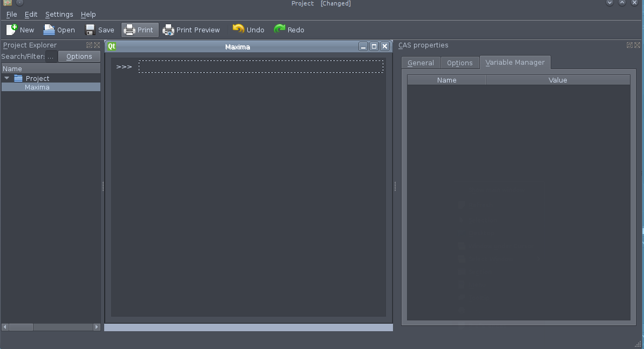Screen dimensions: 644x349
Task: Open a project using the Open icon
Action: pos(49,30)
